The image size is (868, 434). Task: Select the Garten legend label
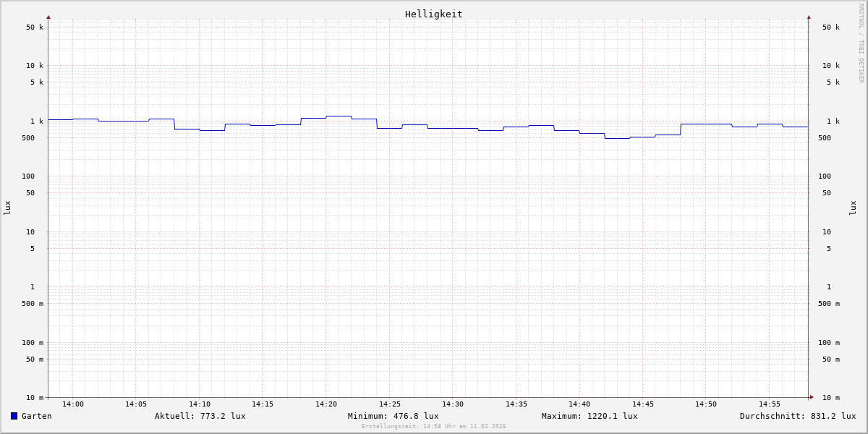(x=37, y=416)
